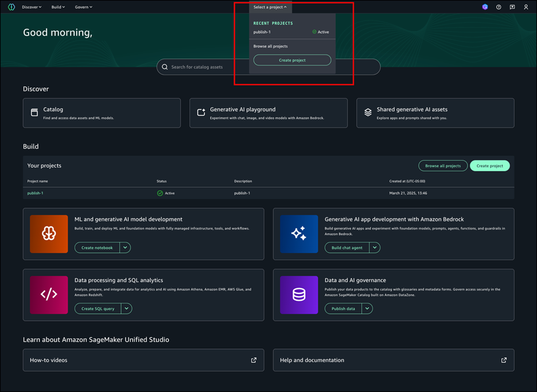The height and width of the screenshot is (392, 537).
Task: Click the Description column header
Action: pyautogui.click(x=243, y=181)
